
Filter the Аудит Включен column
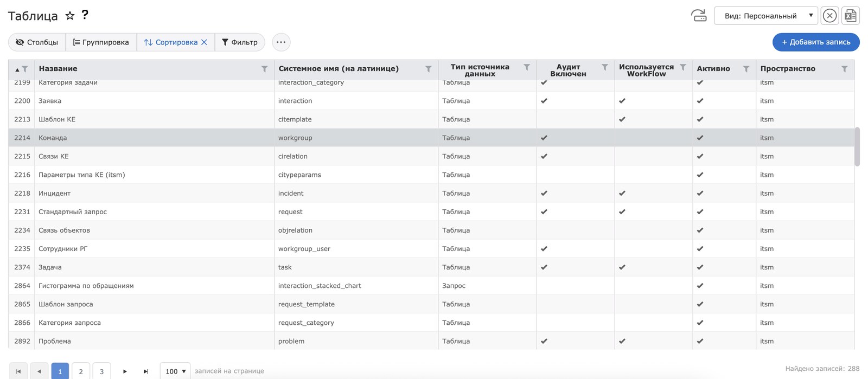[x=605, y=67]
